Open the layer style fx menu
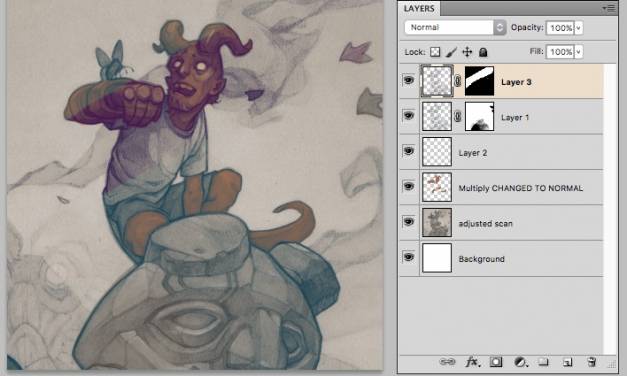 click(472, 362)
